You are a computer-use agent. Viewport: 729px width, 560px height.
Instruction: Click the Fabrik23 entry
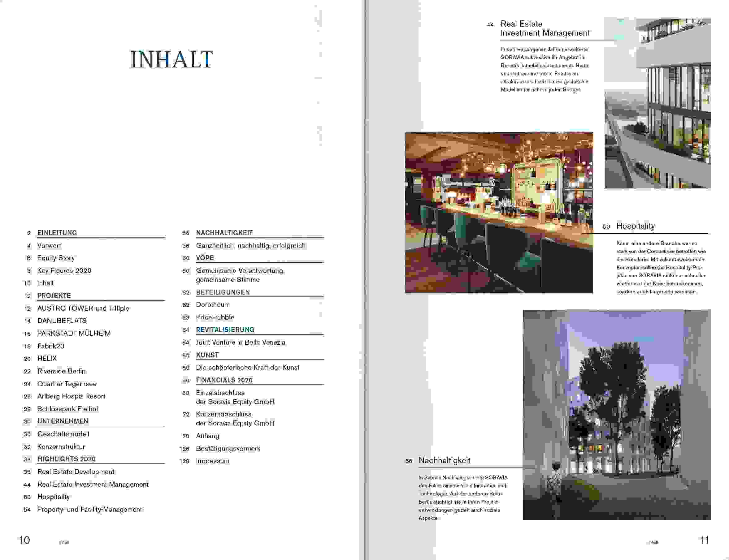tap(51, 346)
